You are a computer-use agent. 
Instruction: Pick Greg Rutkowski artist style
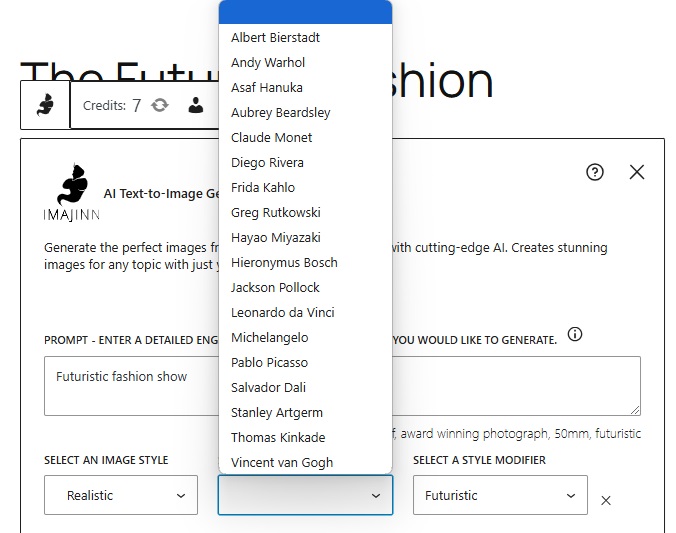pyautogui.click(x=276, y=212)
